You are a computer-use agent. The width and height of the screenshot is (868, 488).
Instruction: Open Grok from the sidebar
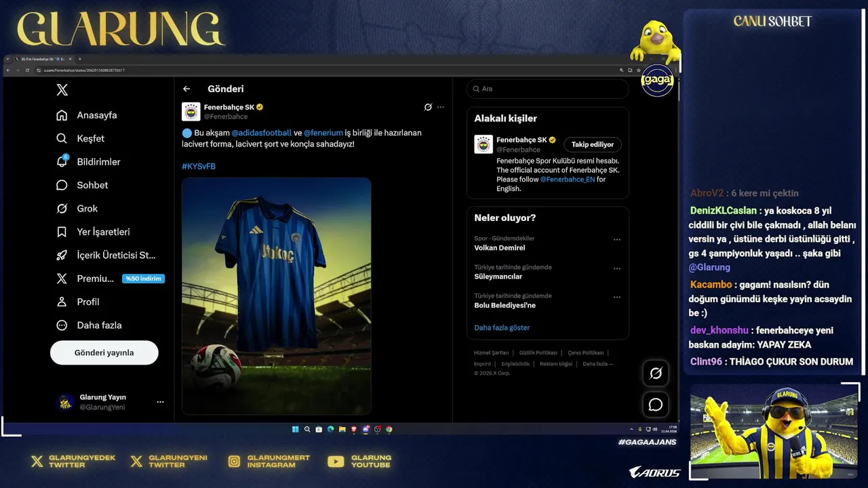[x=77, y=209]
